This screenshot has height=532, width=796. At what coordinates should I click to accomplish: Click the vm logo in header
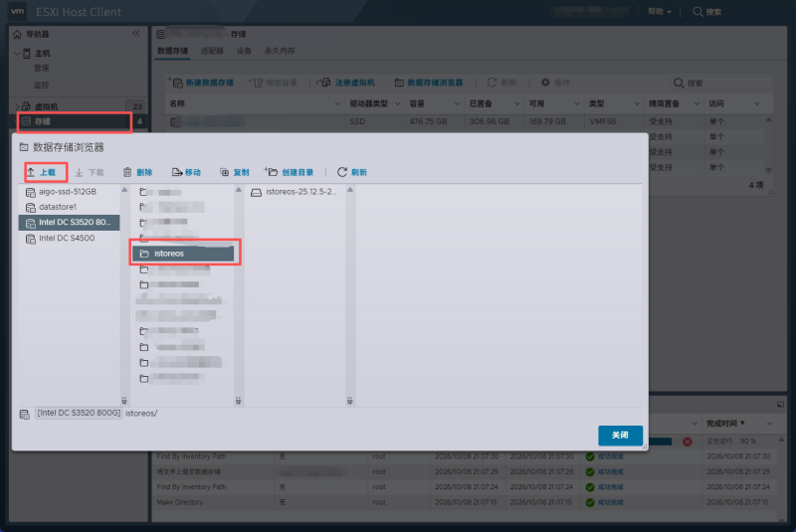coord(17,11)
